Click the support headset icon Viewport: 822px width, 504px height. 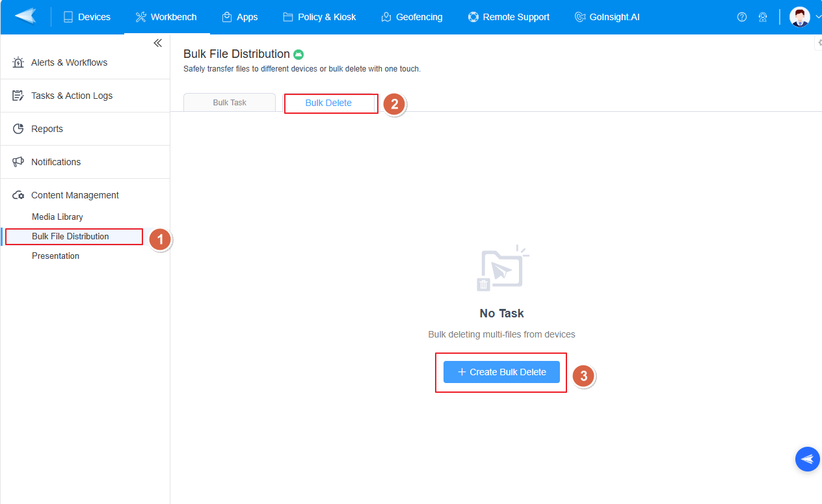pos(763,17)
